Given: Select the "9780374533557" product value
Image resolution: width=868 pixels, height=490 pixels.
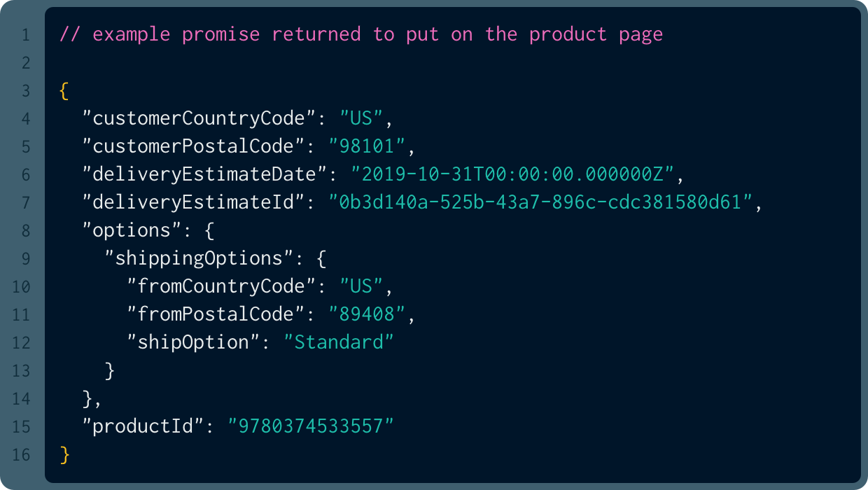Looking at the screenshot, I should pyautogui.click(x=311, y=426).
